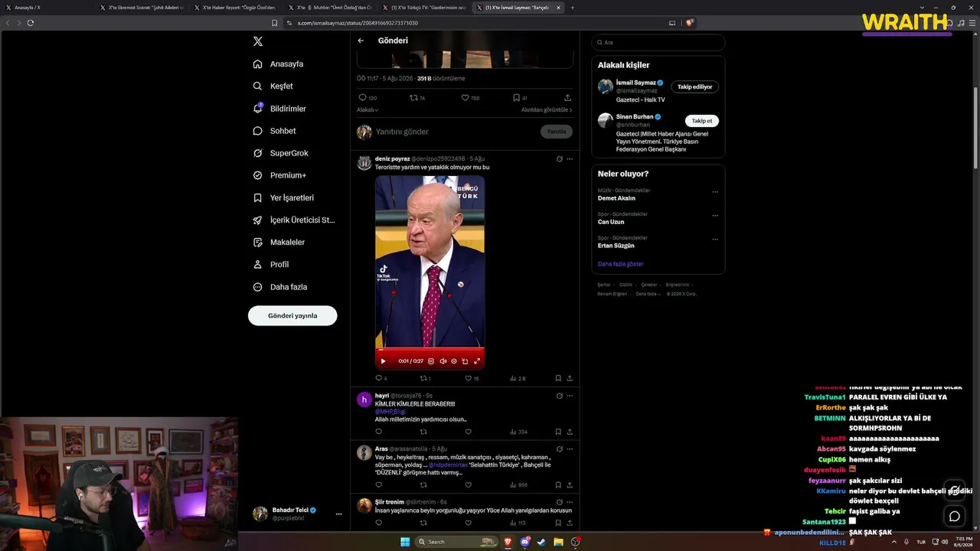Screen dimensions: 980x551
Task: Click Takip ediliyor for İsmail Saymaz
Action: [x=695, y=87]
